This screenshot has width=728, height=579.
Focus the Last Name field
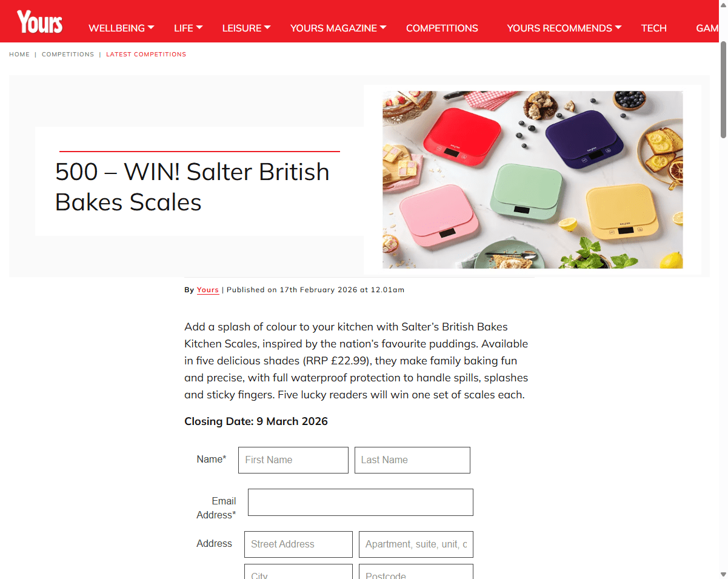click(x=412, y=460)
